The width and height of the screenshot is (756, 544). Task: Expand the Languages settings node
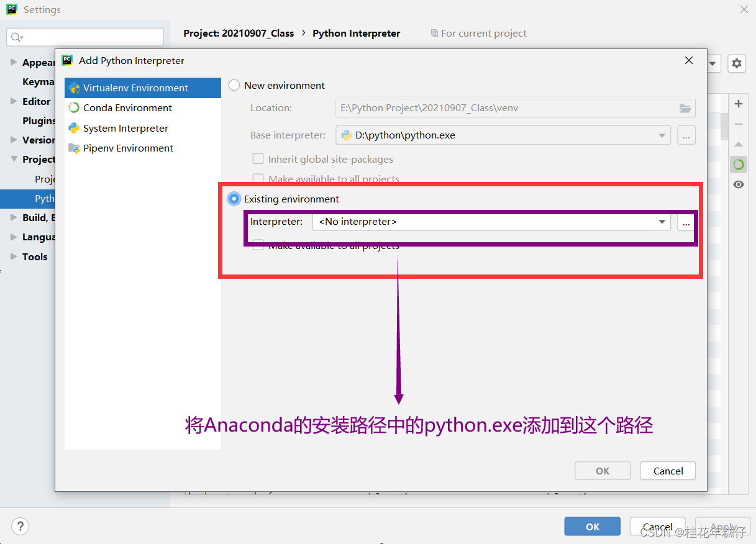14,237
